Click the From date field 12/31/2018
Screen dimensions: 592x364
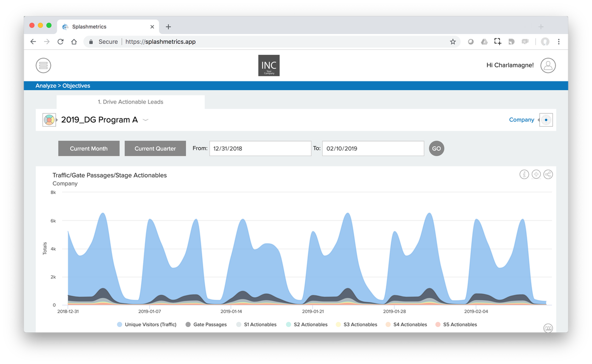260,148
